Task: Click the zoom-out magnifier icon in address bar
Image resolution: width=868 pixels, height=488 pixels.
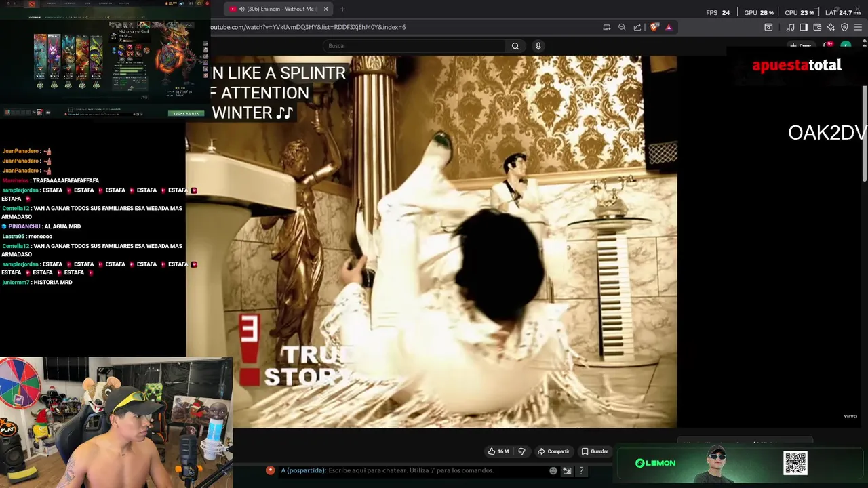Action: tap(622, 27)
